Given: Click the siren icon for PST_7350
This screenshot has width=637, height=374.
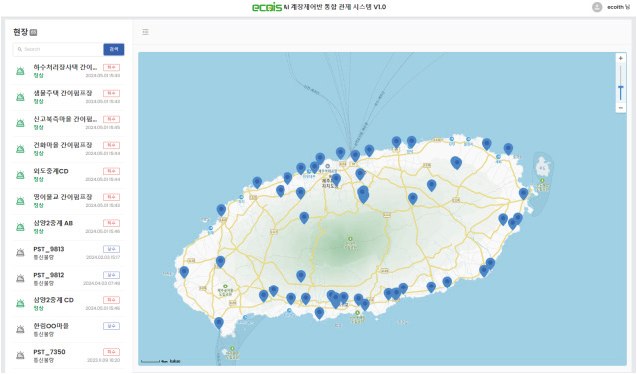Looking at the screenshot, I should (x=20, y=355).
